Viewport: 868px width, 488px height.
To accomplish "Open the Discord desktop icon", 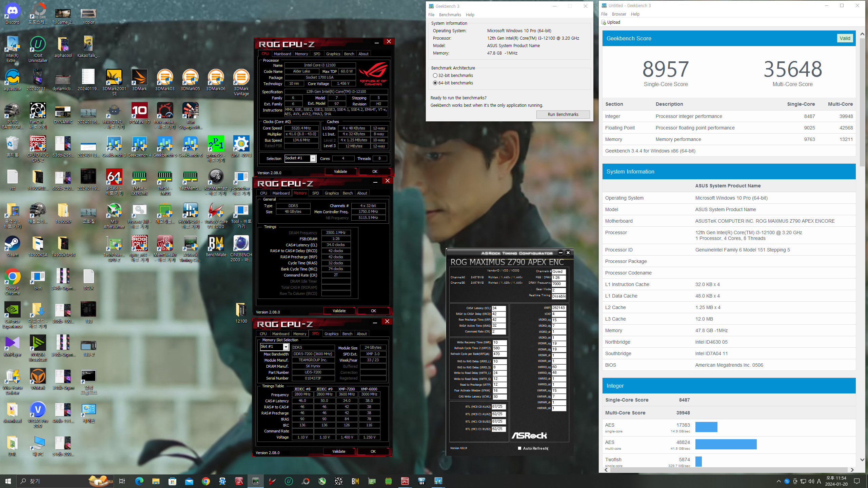I will tap(12, 14).
